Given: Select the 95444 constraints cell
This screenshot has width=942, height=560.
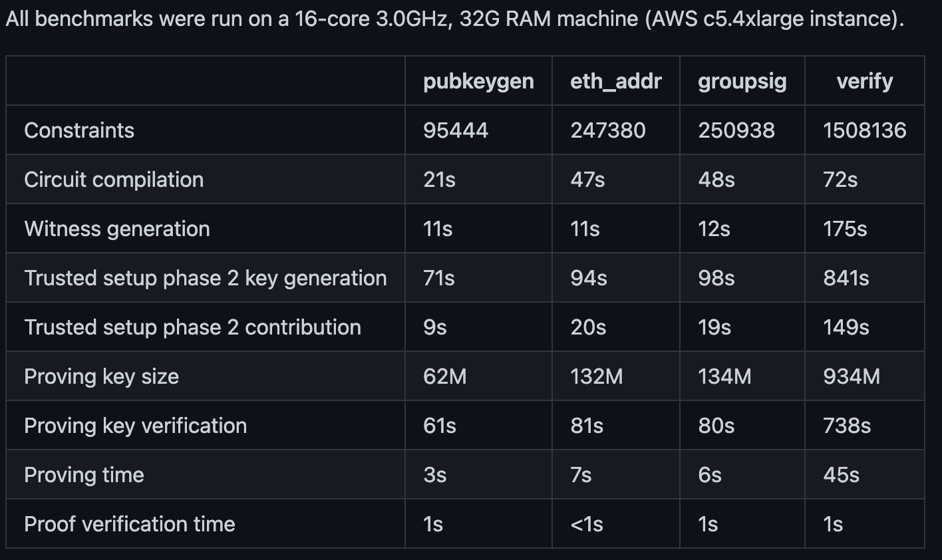Looking at the screenshot, I should [x=456, y=130].
